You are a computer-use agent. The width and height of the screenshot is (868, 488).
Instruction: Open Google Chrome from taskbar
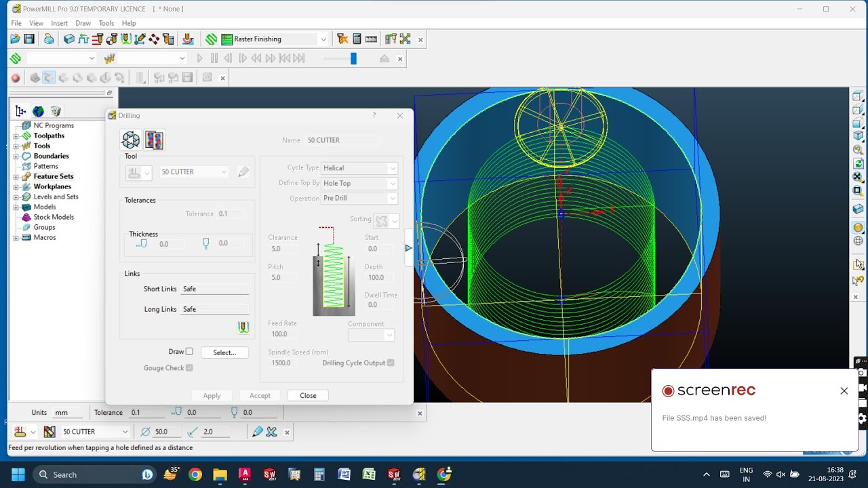pyautogui.click(x=195, y=474)
